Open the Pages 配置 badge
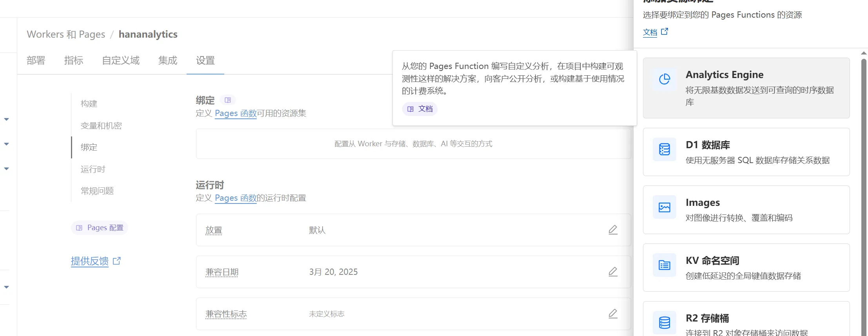868x336 pixels. [x=100, y=228]
